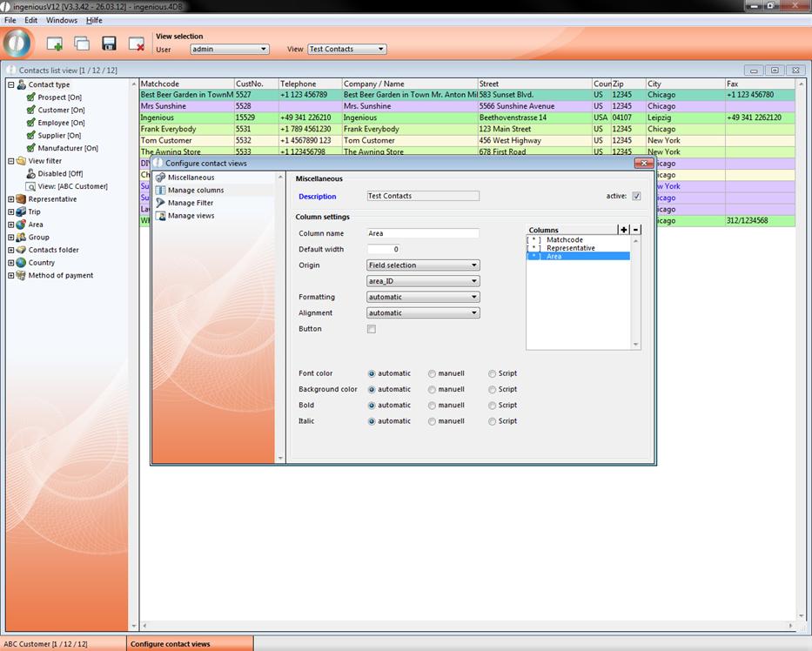Click the plus icon above Columns list
The width and height of the screenshot is (812, 651).
click(x=623, y=230)
